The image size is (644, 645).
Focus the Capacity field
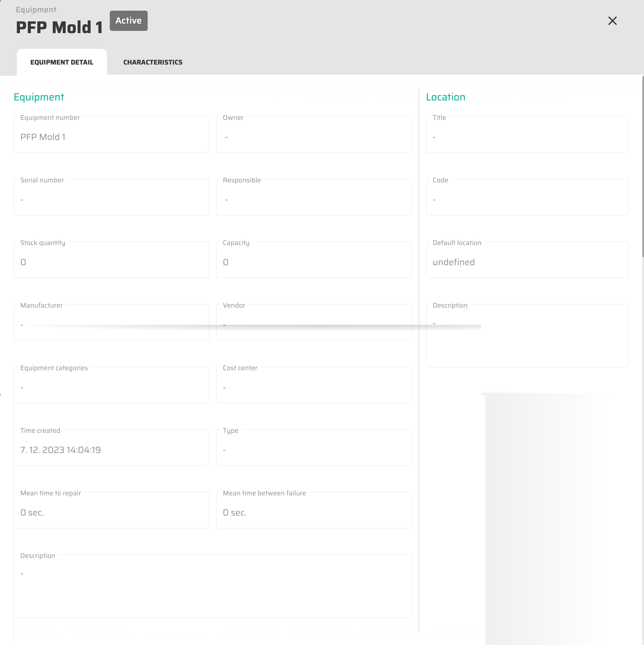click(314, 262)
